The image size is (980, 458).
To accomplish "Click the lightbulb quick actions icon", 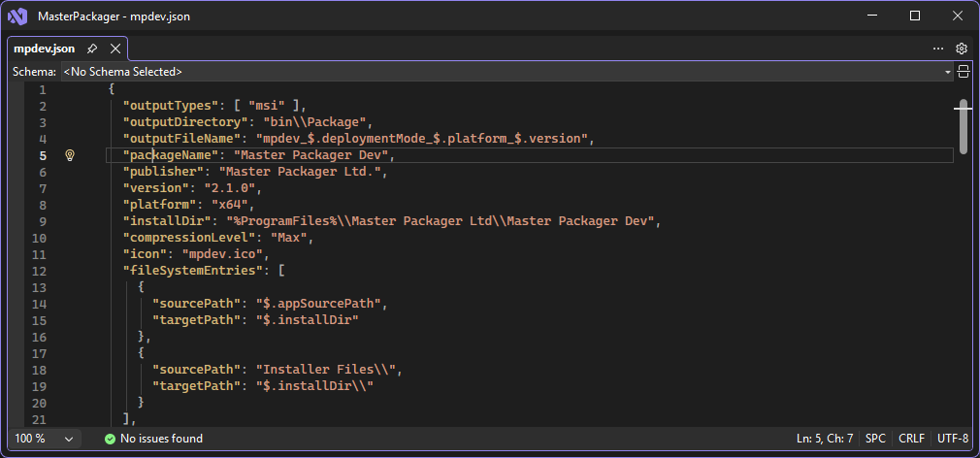I will pos(70,155).
